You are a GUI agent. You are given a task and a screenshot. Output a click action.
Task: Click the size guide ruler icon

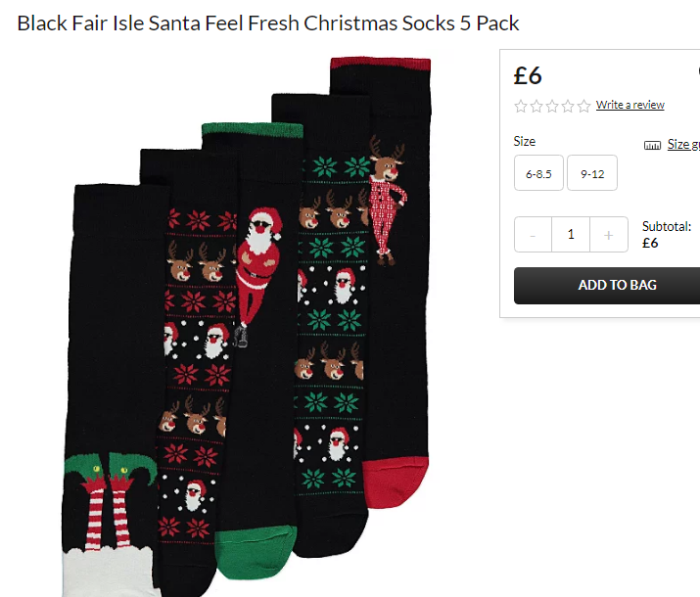coord(652,145)
